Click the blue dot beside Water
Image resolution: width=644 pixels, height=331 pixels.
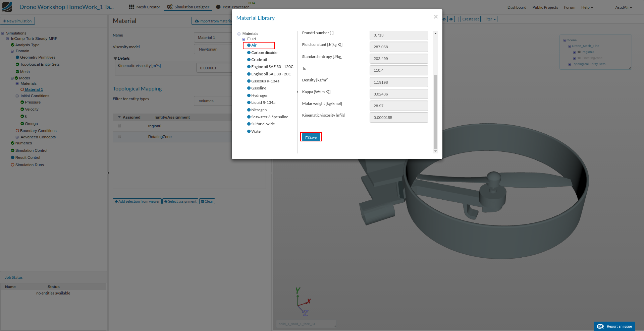pyautogui.click(x=249, y=131)
